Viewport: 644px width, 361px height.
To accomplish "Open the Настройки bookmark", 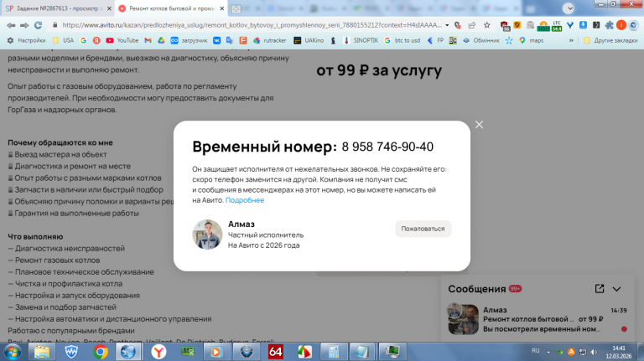I will tap(26, 40).
